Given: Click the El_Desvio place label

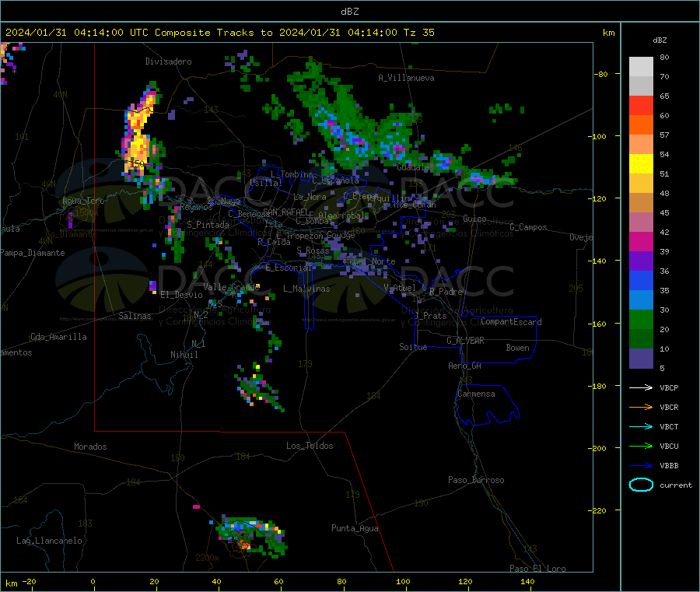Looking at the screenshot, I should (181, 295).
